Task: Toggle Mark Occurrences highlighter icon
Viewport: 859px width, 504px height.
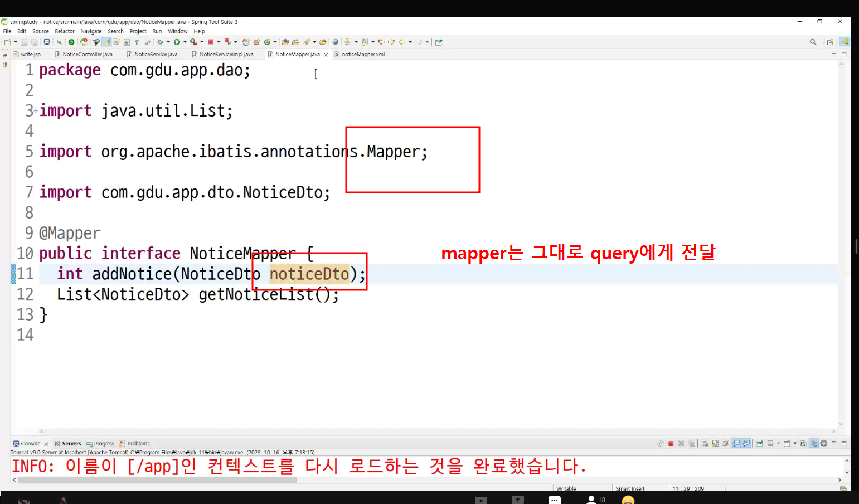Action: pos(106,42)
